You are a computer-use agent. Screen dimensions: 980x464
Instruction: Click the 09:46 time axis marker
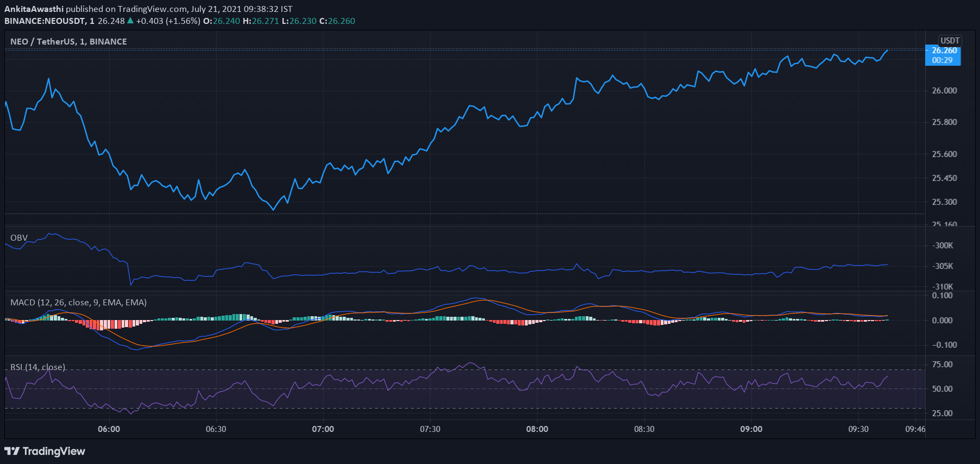click(x=915, y=429)
